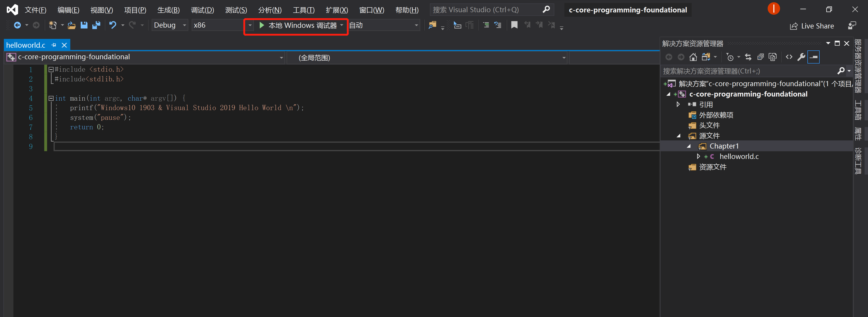This screenshot has width=868, height=317.
Task: Click Collapse All icon in Solution Explorer
Action: pos(760,57)
